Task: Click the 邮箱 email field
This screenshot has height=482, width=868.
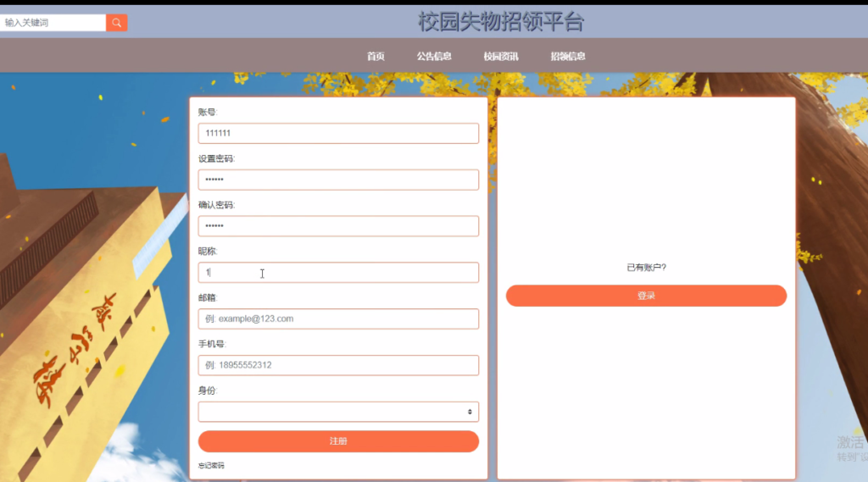Action: coord(338,319)
